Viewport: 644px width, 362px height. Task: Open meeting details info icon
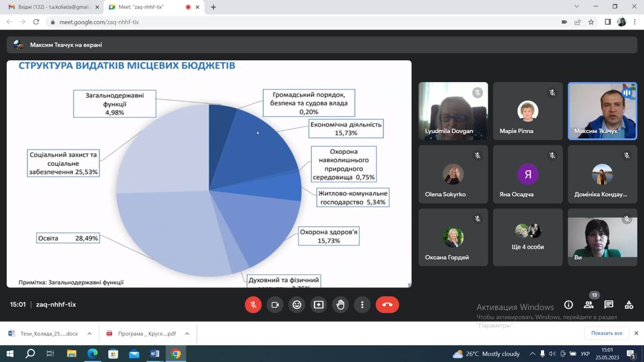(x=568, y=305)
